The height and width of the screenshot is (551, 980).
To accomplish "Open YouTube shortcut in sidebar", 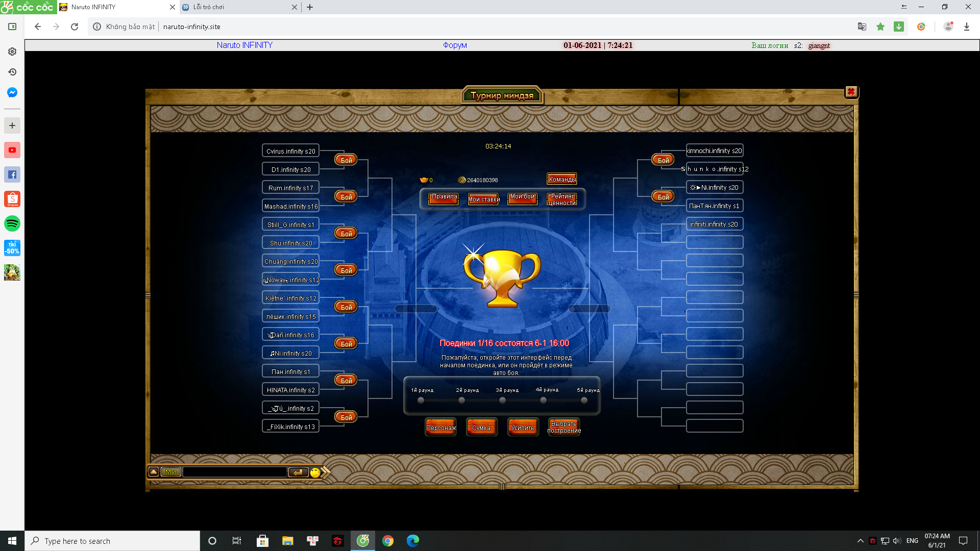I will (x=12, y=150).
